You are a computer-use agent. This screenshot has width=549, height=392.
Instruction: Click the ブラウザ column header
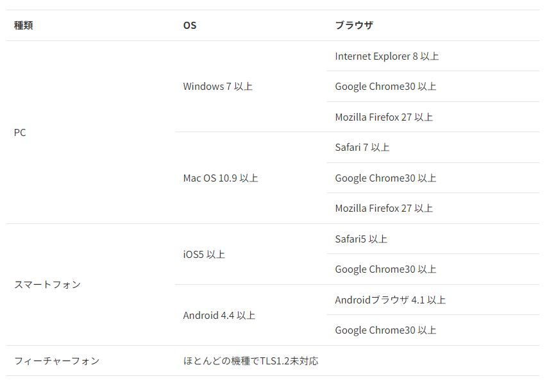tap(354, 25)
